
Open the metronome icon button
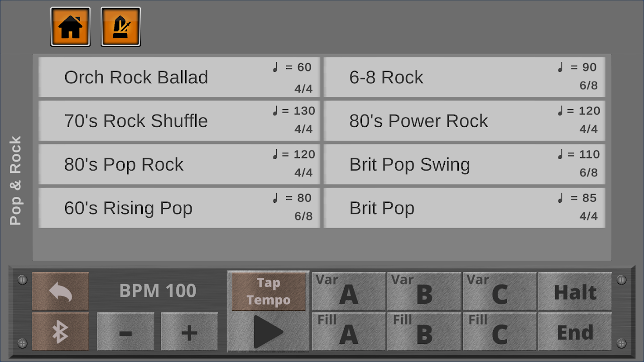pos(120,27)
